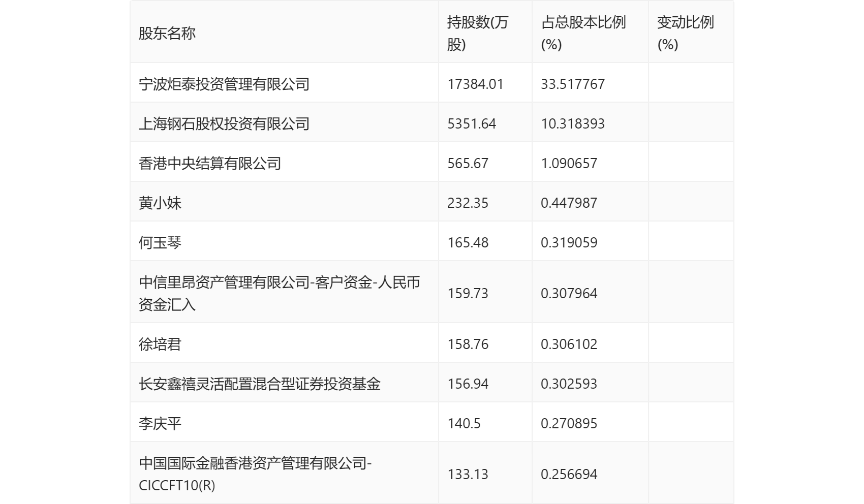Select the share count 140.5
Image resolution: width=864 pixels, height=504 pixels.
click(464, 423)
